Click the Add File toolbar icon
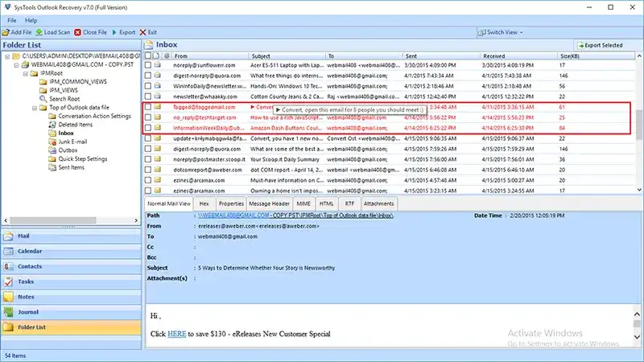The width and height of the screenshot is (644, 362). (x=6, y=32)
